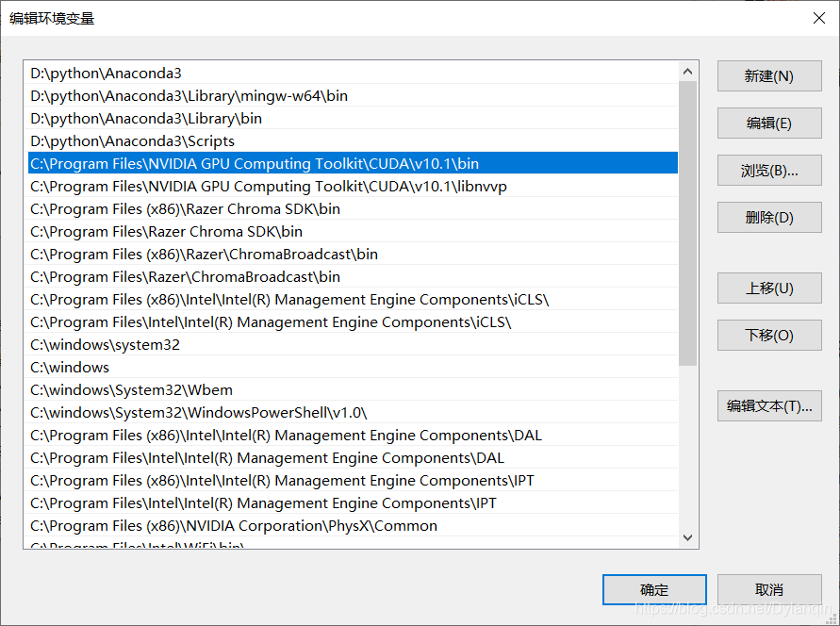840x626 pixels.
Task: Click the scrollbar down arrow
Action: (688, 537)
